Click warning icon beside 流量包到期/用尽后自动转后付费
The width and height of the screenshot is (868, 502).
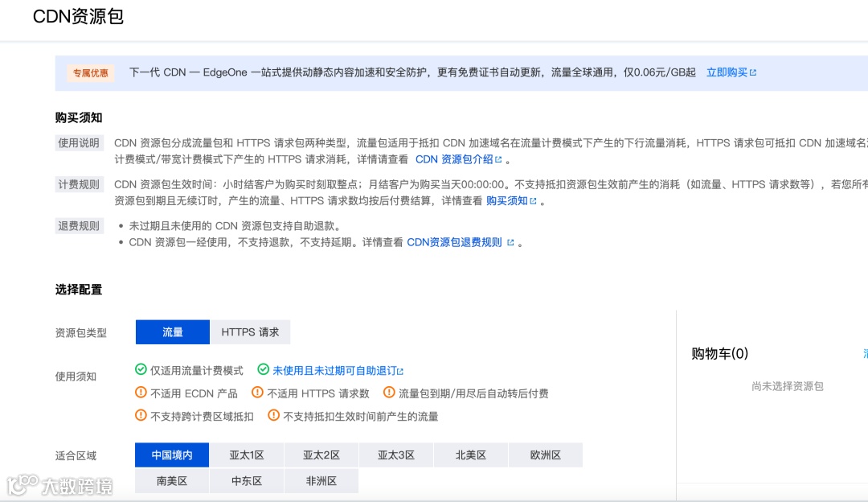[389, 393]
